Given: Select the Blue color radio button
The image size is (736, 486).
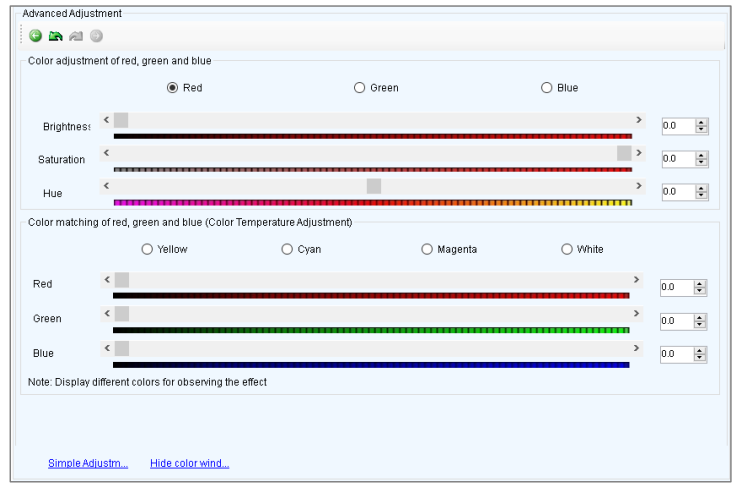Looking at the screenshot, I should 546,88.
